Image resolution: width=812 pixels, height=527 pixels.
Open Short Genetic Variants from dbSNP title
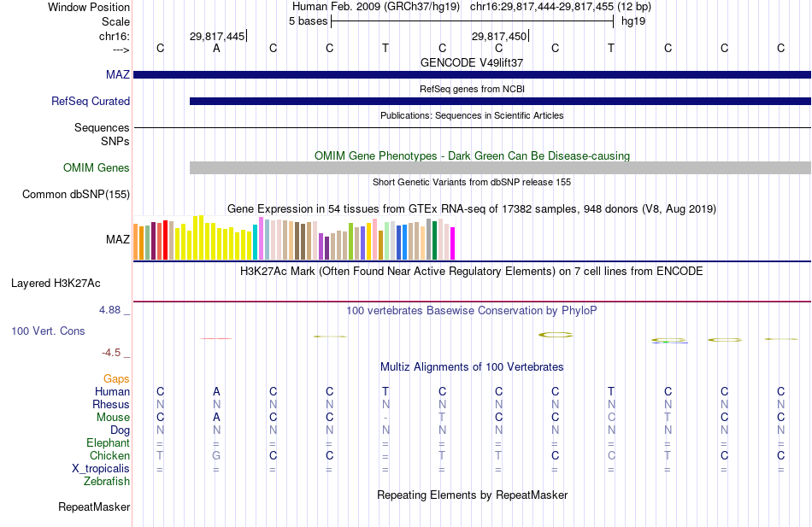tap(472, 182)
